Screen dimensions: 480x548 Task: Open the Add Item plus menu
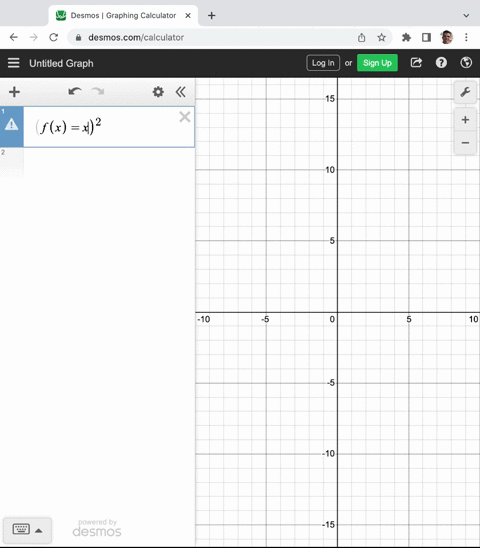click(x=14, y=92)
